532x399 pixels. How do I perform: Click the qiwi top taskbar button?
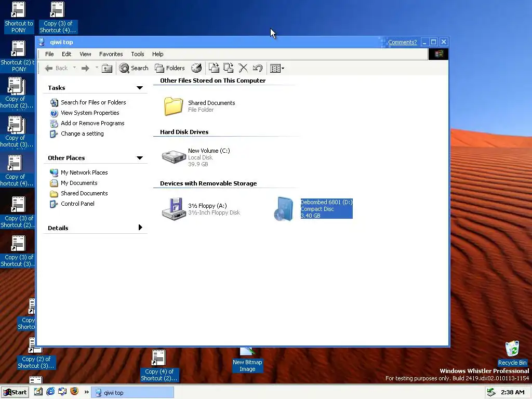pyautogui.click(x=132, y=393)
